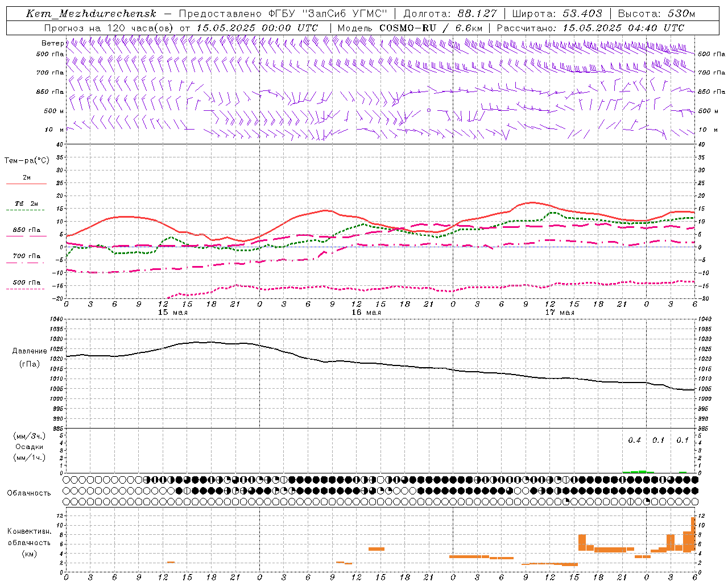Click the tallest orange convective cloud bar
The image size is (728, 582).
pos(693,534)
